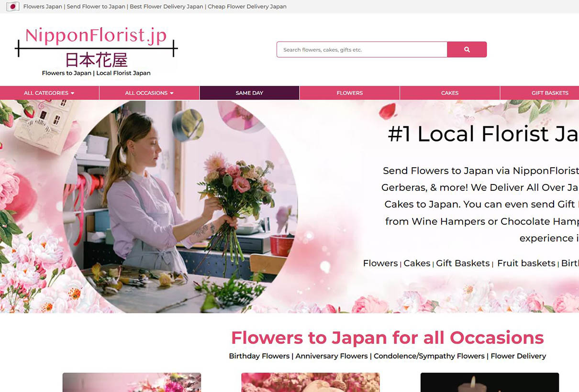Click the Gift Baskets link in hero banner
This screenshot has height=392, width=579.
tap(463, 263)
